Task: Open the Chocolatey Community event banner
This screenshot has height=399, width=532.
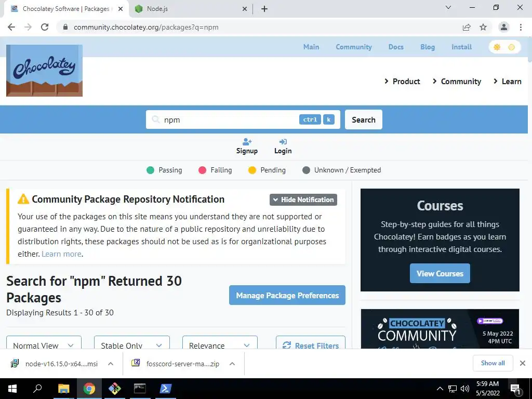Action: [440, 329]
